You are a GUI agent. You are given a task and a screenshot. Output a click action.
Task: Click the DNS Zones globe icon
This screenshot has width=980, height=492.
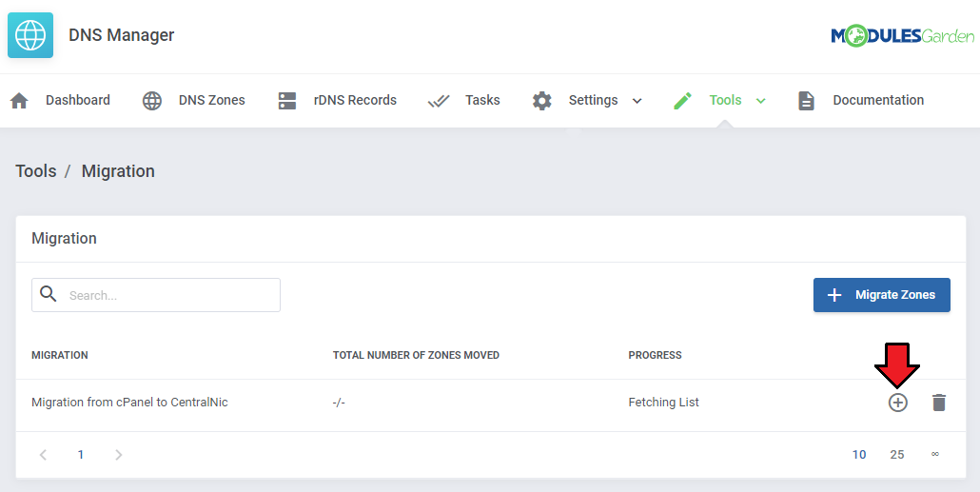(152, 101)
